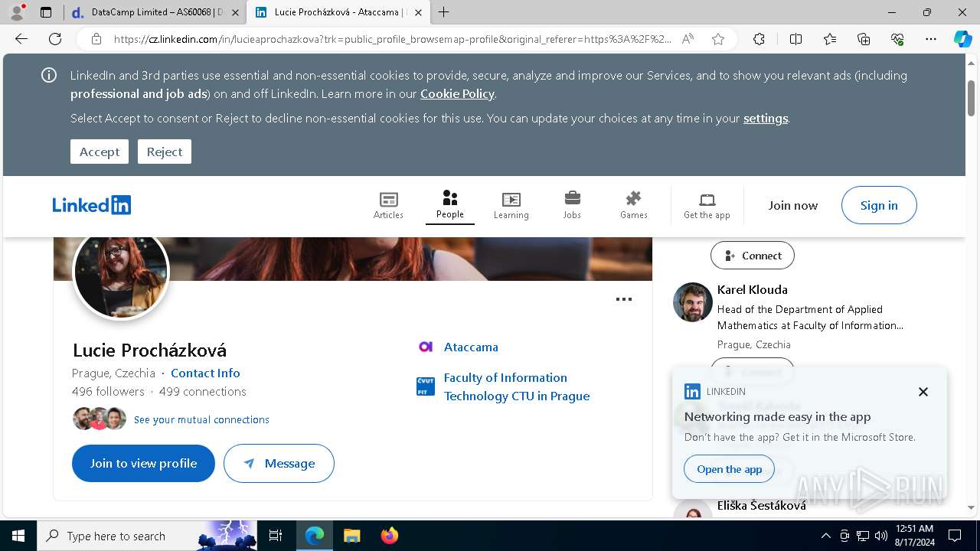
Task: Open the browser Extensions icon
Action: point(759,39)
